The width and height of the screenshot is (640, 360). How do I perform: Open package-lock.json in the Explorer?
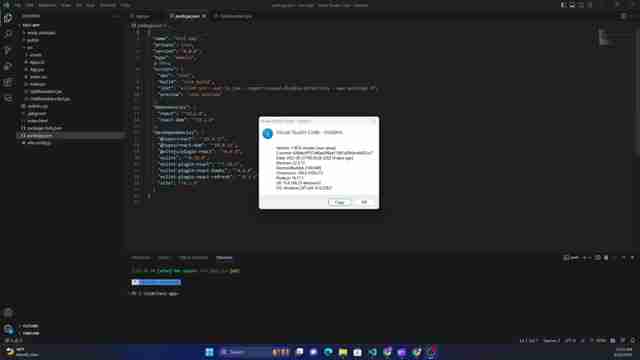coord(44,128)
